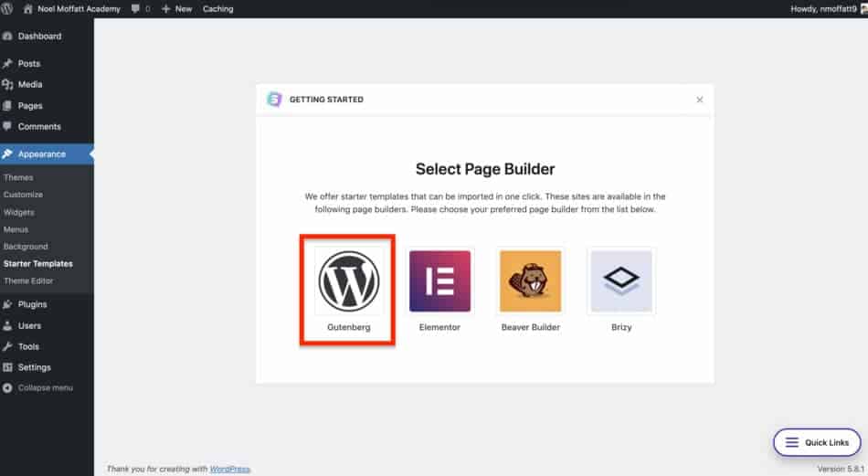
Task: Click the Settings sliders icon
Action: pyautogui.click(x=7, y=367)
